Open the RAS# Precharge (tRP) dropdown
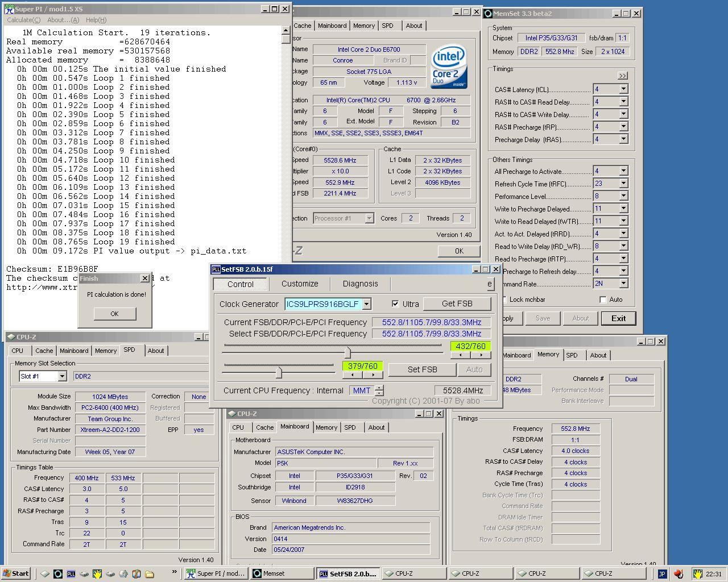 [623, 127]
